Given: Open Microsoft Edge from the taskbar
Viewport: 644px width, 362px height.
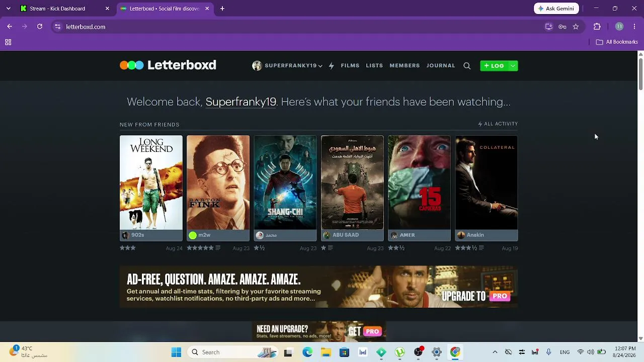Looking at the screenshot, I should pos(307,352).
